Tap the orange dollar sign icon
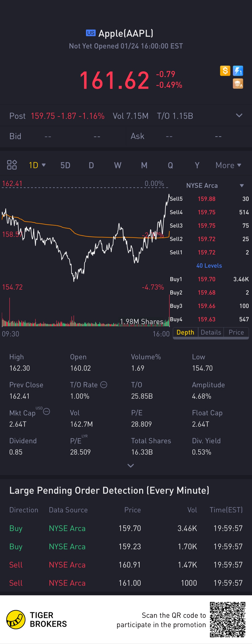The height and width of the screenshot is (644, 252). (x=225, y=71)
